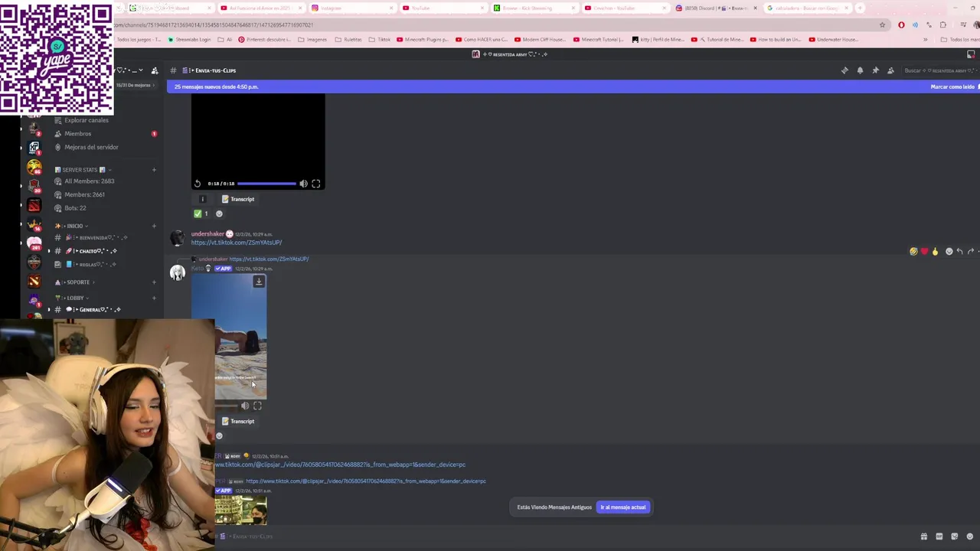Open undershaker's user profile name
The image size is (980, 551).
pos(207,234)
